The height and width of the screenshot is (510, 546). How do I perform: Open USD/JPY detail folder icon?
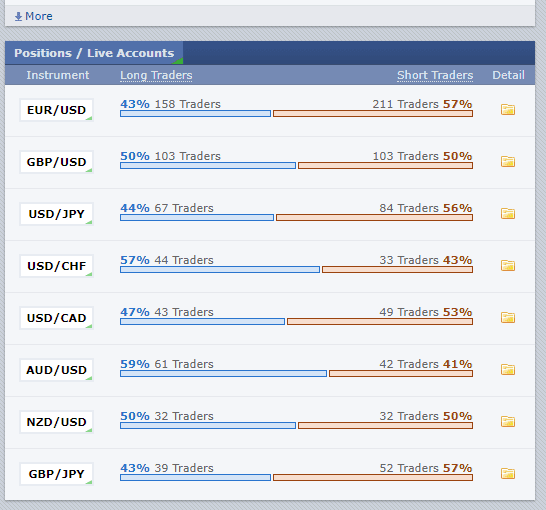tap(508, 213)
